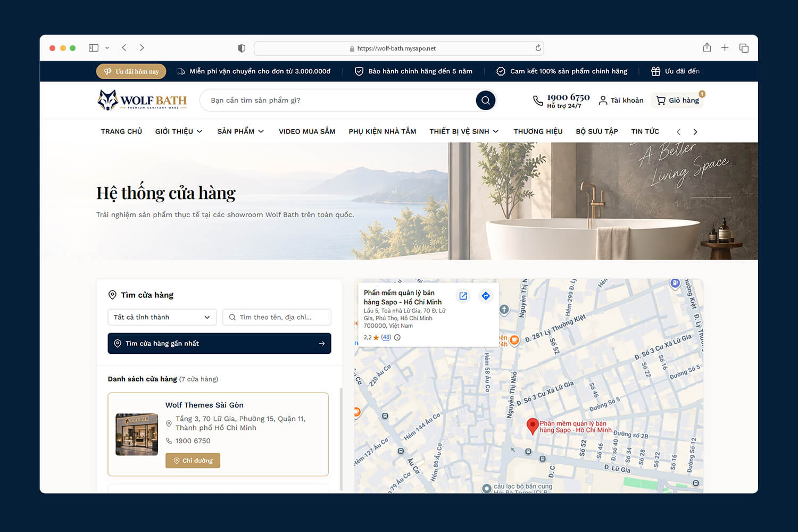The height and width of the screenshot is (532, 798).
Task: Open the browser share icon
Action: [x=707, y=47]
